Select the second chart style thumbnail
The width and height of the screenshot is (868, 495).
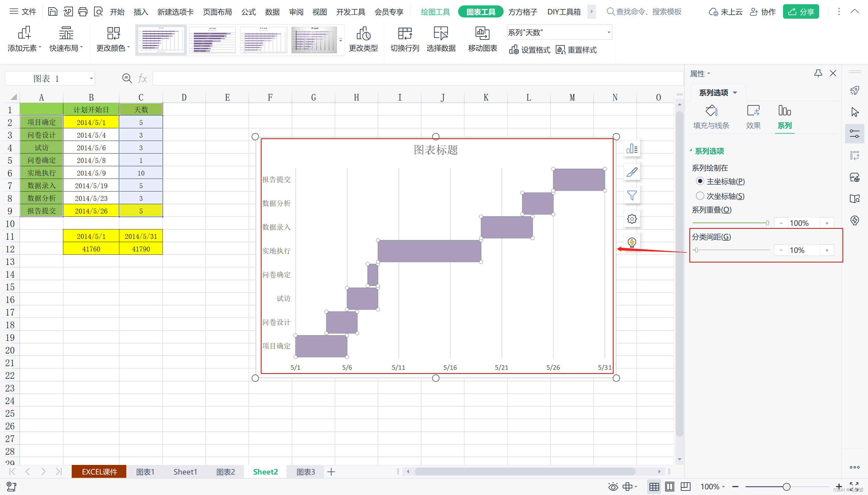click(212, 40)
